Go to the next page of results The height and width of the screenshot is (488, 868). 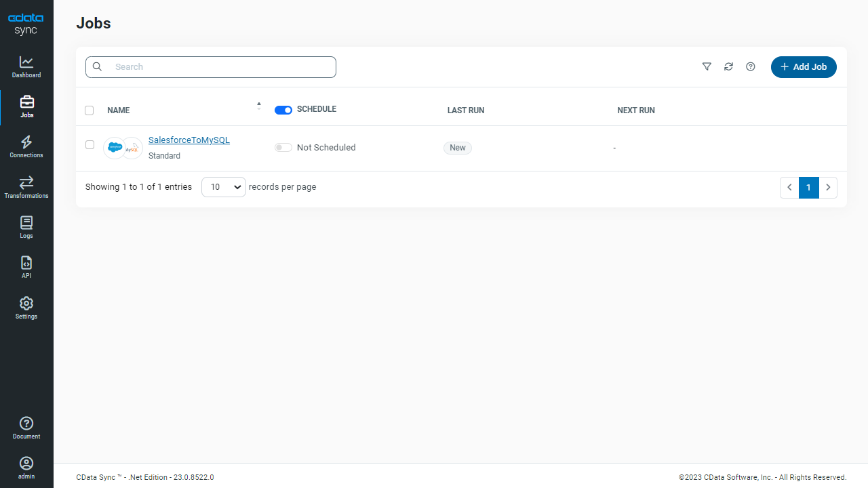(828, 188)
